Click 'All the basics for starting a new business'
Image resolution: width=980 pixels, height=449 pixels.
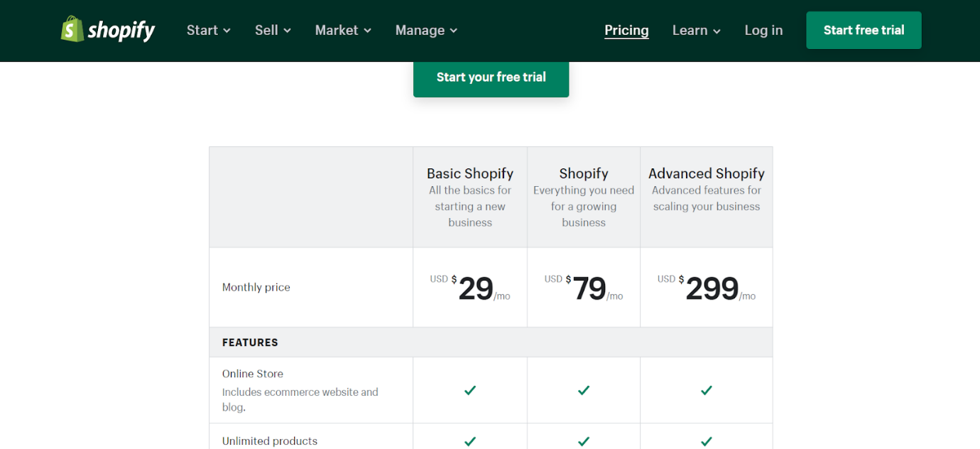[x=470, y=206]
